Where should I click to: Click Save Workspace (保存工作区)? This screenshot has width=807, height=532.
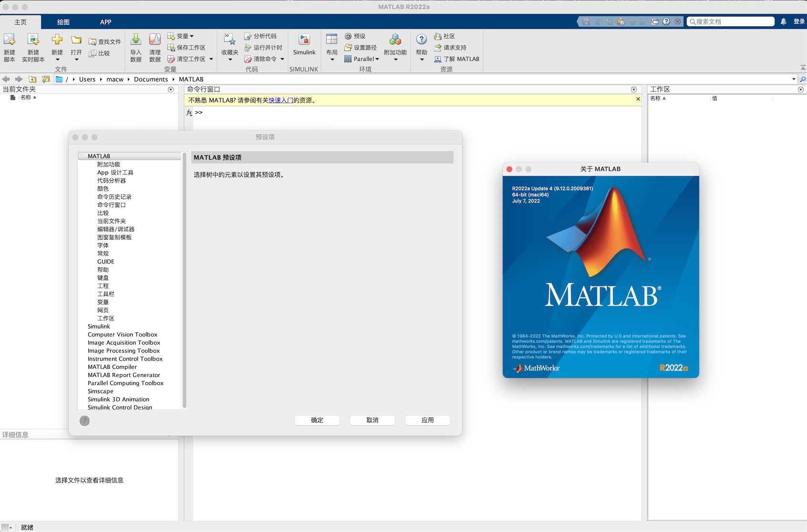186,48
